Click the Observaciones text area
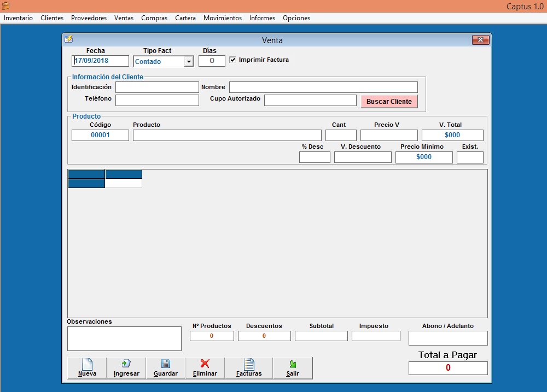Image resolution: width=547 pixels, height=392 pixels. tap(124, 338)
